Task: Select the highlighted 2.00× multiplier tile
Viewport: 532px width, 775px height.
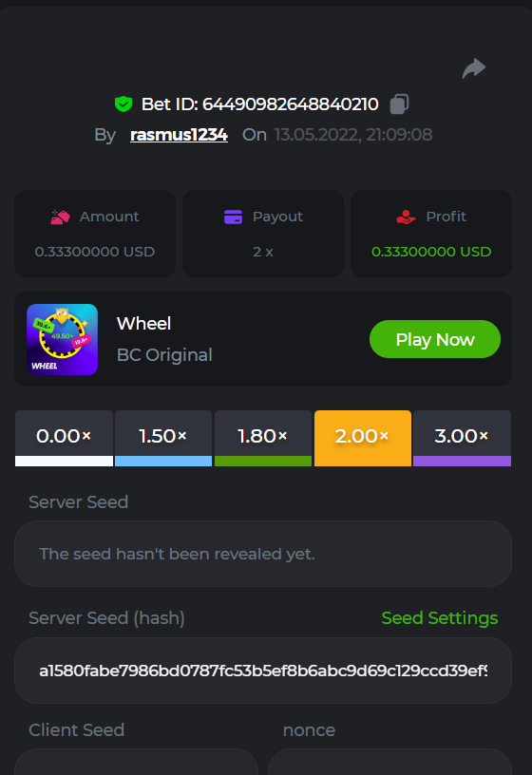Action: [x=363, y=439]
